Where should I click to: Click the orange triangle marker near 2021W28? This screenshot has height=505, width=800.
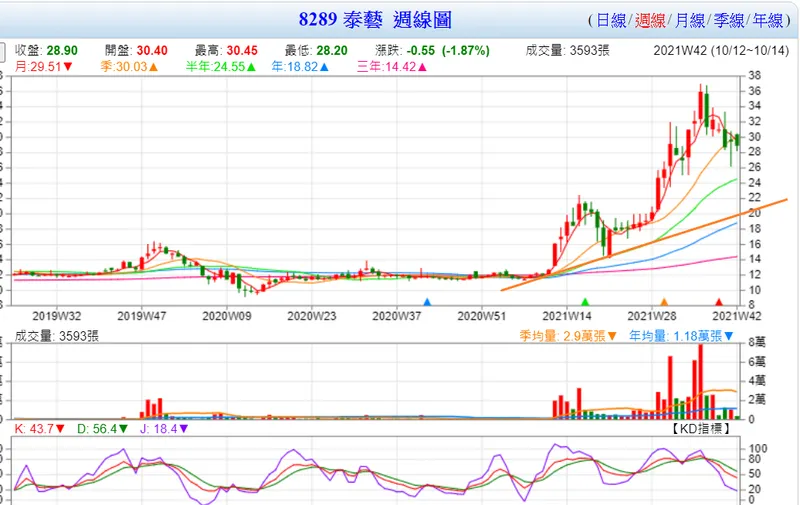tap(664, 302)
